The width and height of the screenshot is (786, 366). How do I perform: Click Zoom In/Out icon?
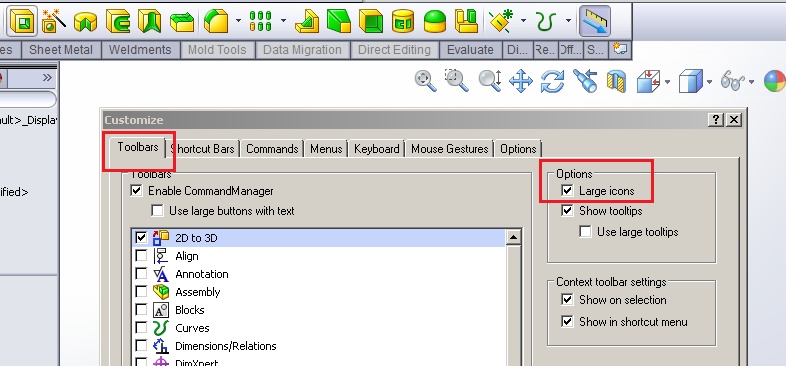coord(490,81)
